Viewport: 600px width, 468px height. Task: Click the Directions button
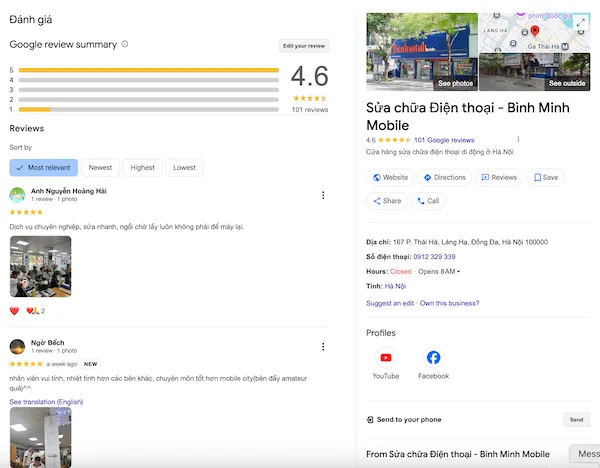pos(445,177)
